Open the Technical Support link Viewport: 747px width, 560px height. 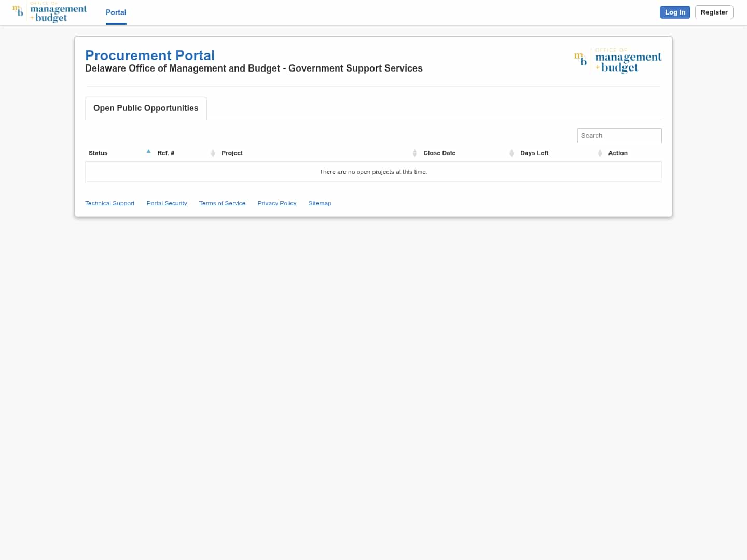click(x=110, y=203)
